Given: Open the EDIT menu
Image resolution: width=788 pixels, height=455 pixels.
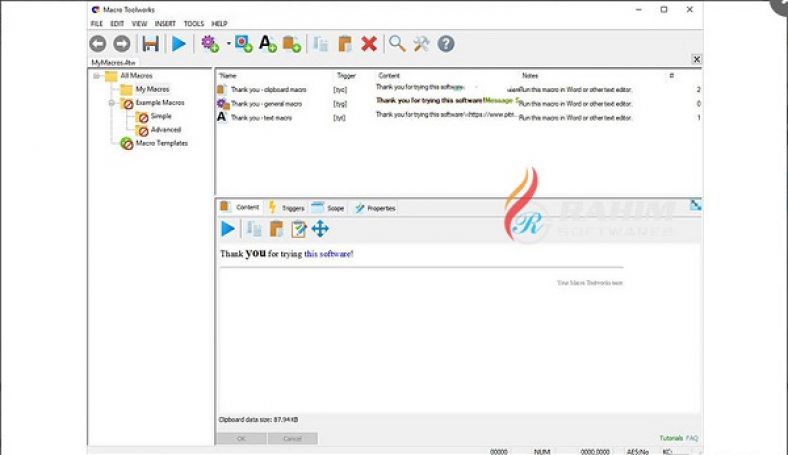Looking at the screenshot, I should 117,24.
